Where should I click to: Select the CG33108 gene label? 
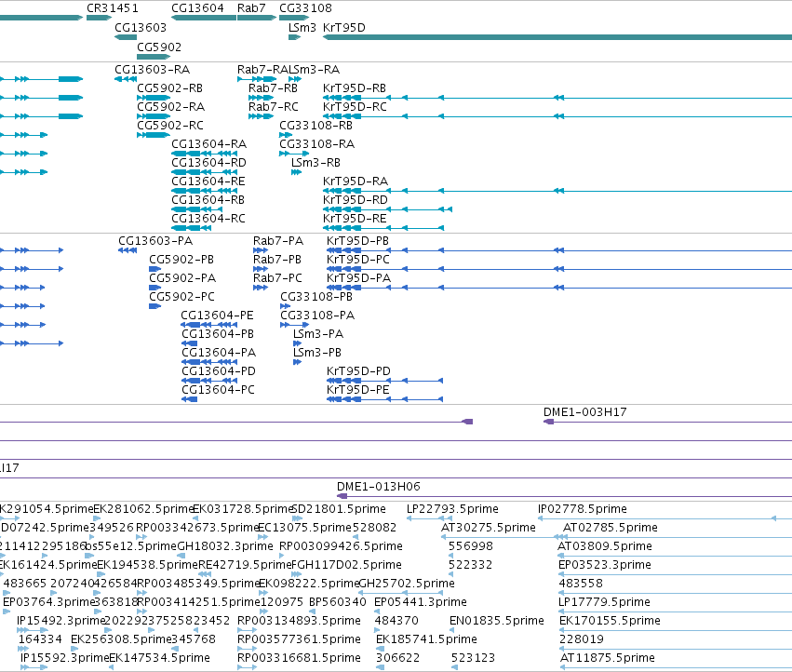305,8
